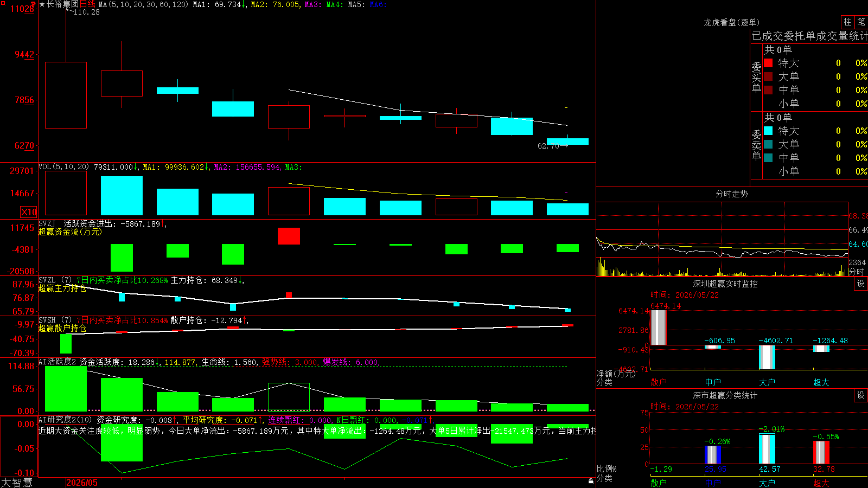Select the SVSH (7) indicator label
The height and width of the screenshot is (488, 868).
click(x=55, y=320)
